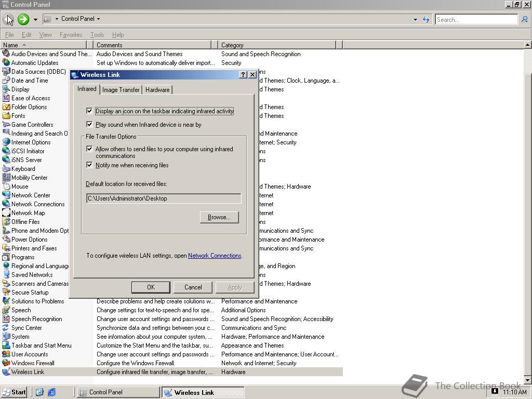Image resolution: width=532 pixels, height=399 pixels.
Task: Launch Internet Explorer from quick launch
Action: coord(51,392)
